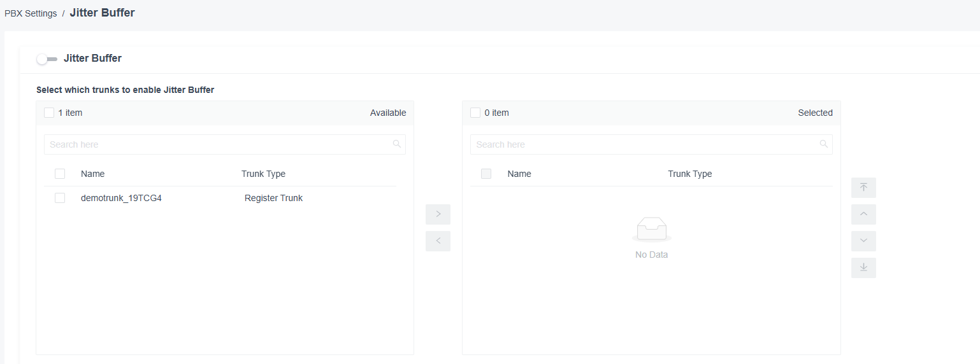Click Register Trunk type cell
This screenshot has width=980, height=364.
coord(273,198)
